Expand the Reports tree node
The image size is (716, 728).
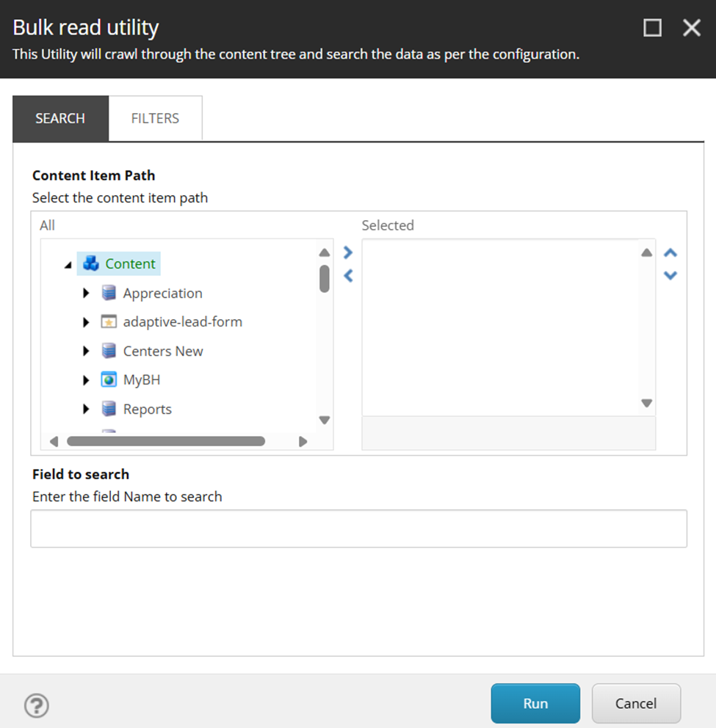coord(86,409)
